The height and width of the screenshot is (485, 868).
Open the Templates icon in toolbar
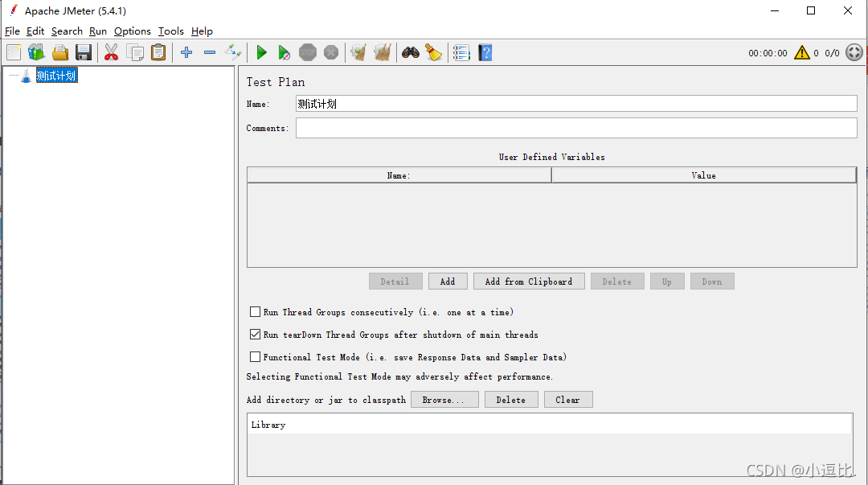(36, 52)
